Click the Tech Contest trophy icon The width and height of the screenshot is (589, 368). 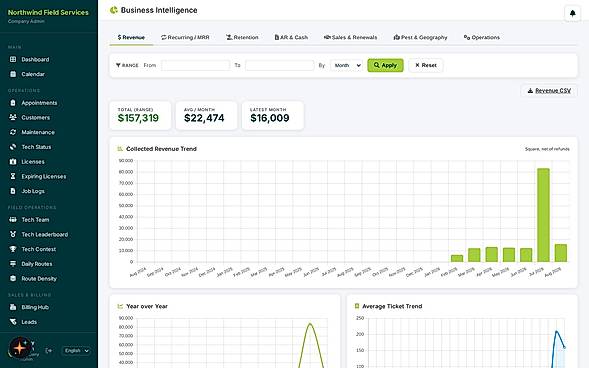[x=13, y=249]
